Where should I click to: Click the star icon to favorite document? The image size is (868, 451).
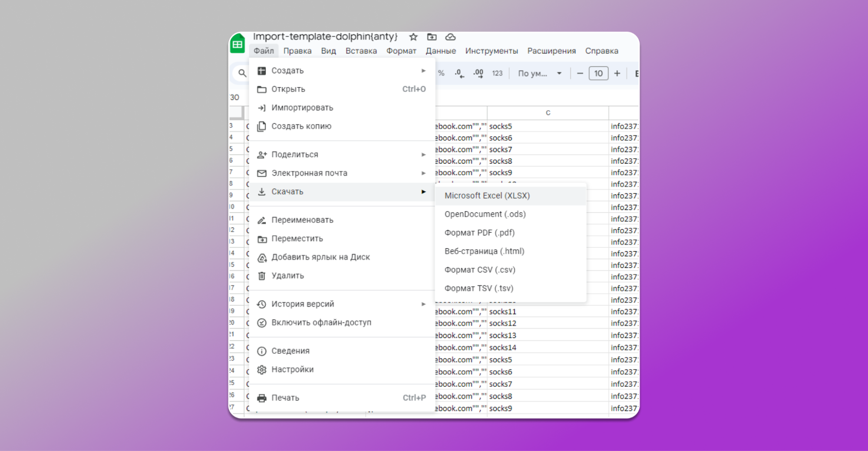pos(413,37)
